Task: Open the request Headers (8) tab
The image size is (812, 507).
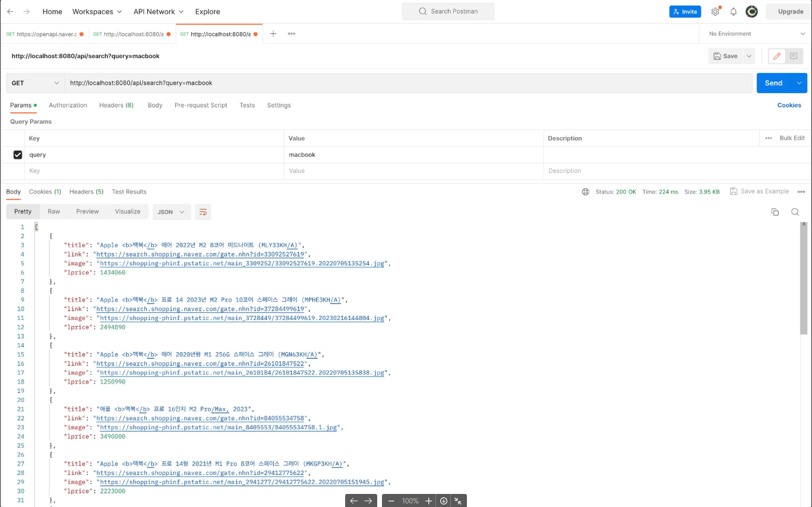Action: (x=116, y=105)
